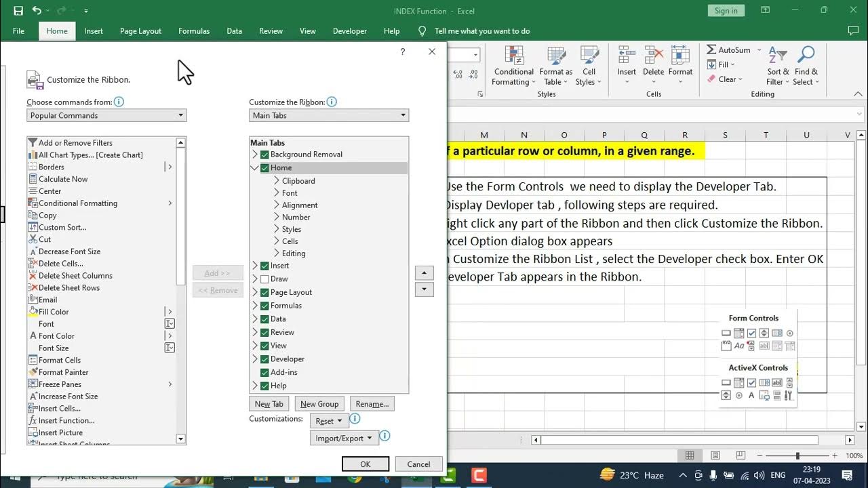Viewport: 868px width, 488px height.
Task: Open Cell Styles gallery
Action: (589, 66)
